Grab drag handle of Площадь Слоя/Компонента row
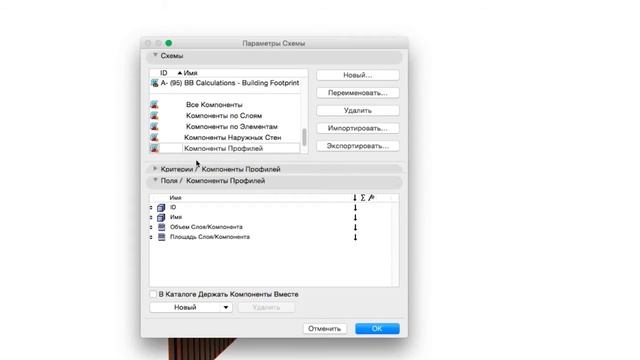 [151, 237]
